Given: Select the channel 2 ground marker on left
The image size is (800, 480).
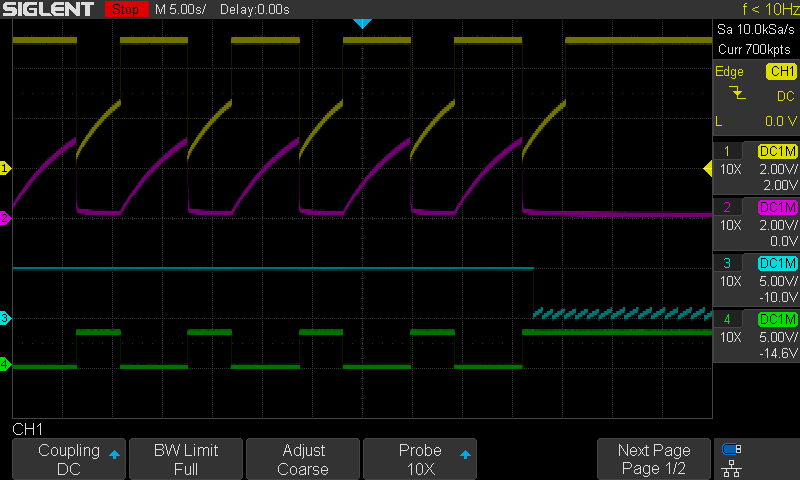Looking at the screenshot, I should 5,218.
